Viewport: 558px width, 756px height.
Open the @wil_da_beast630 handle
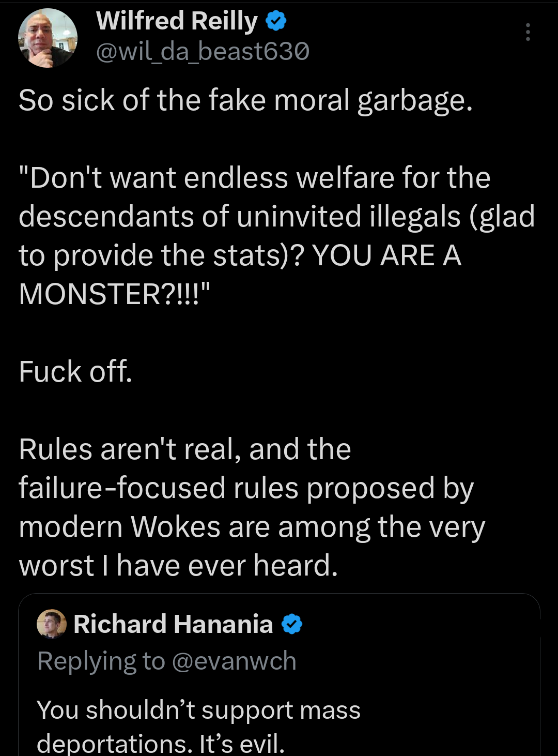click(x=202, y=52)
